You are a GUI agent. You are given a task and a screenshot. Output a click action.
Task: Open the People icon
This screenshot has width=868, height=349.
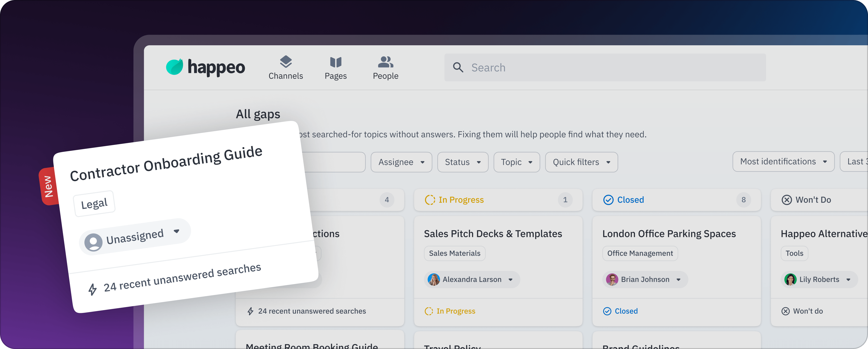(385, 62)
